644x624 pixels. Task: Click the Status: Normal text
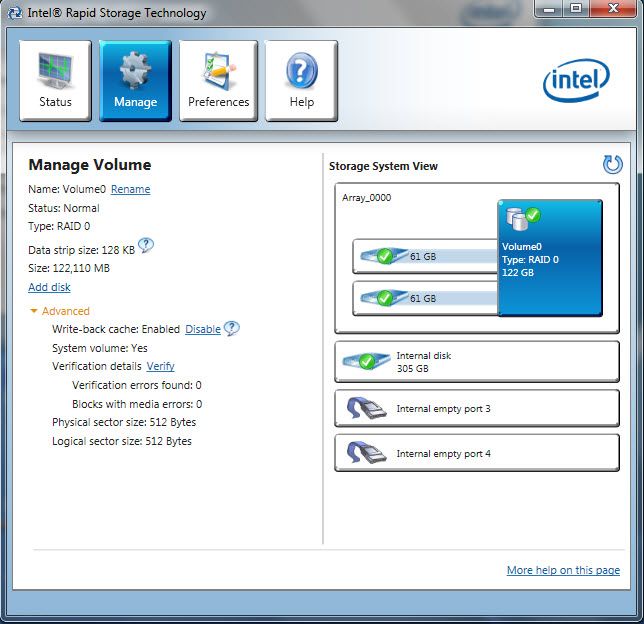pos(64,208)
